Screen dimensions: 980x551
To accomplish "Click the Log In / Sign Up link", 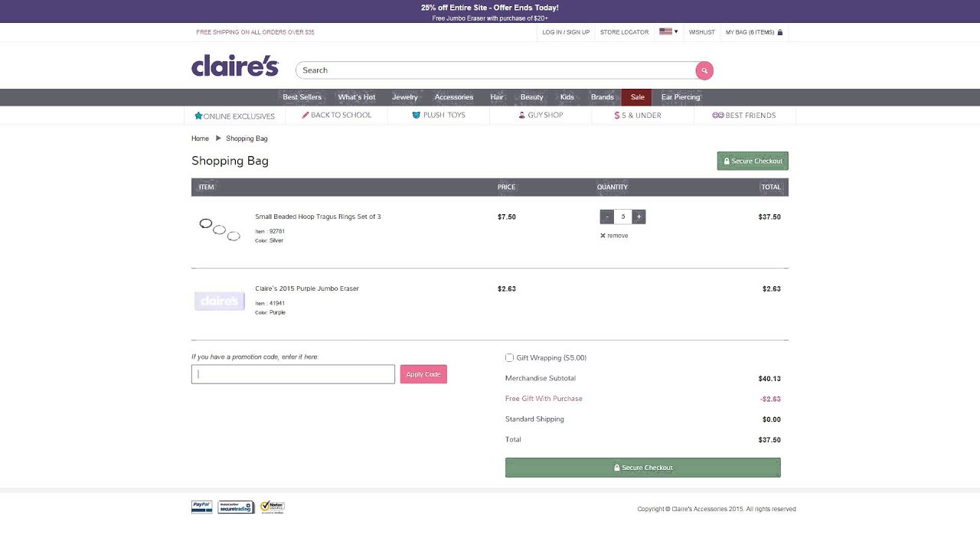I will click(566, 32).
